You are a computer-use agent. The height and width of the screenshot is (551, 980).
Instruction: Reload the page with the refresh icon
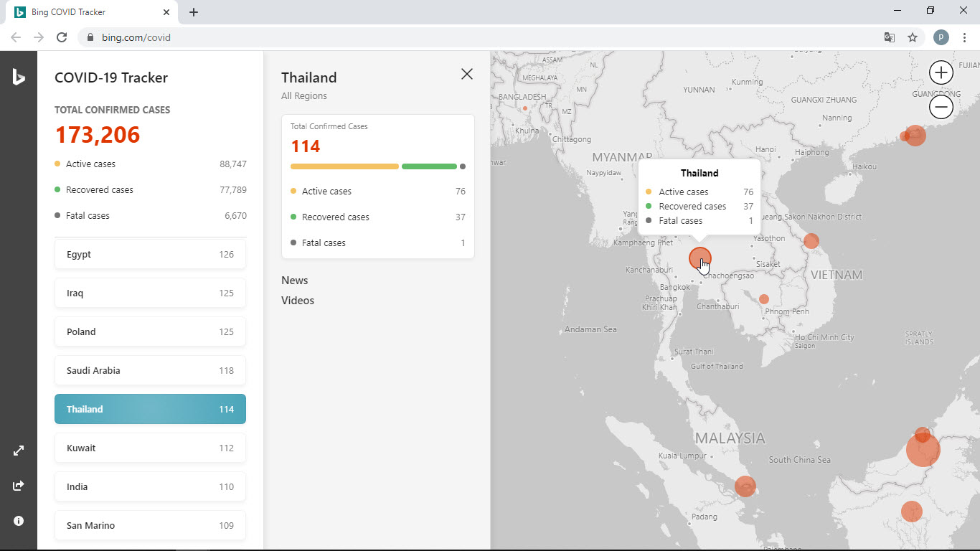pos(62,37)
